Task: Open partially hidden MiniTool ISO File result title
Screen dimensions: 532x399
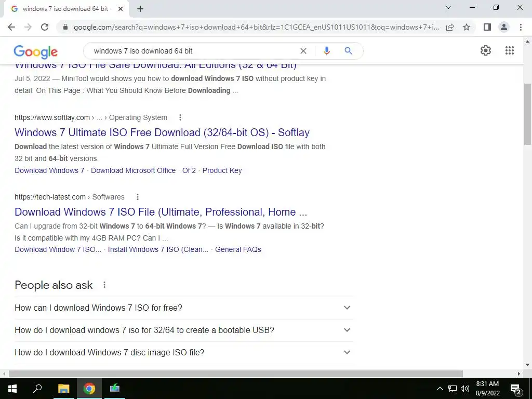Action: click(156, 66)
